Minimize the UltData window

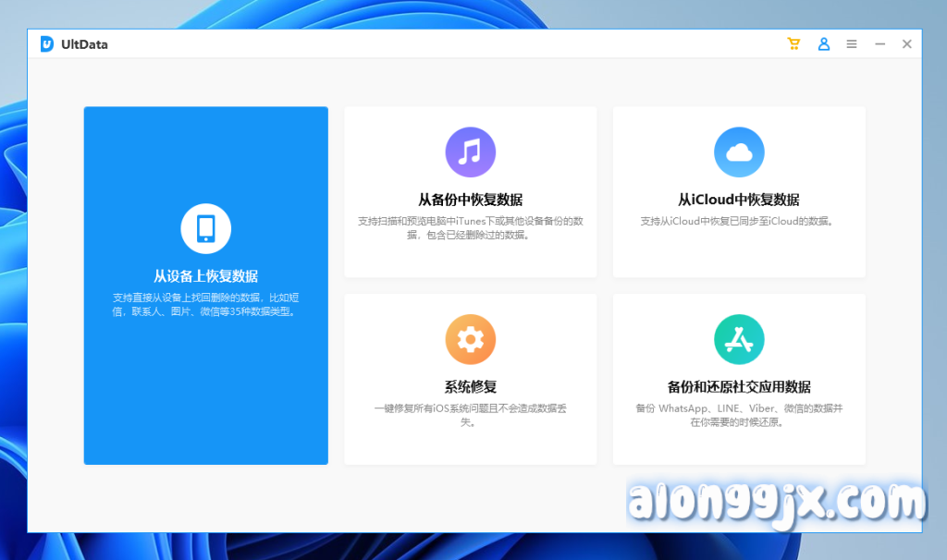[x=879, y=44]
